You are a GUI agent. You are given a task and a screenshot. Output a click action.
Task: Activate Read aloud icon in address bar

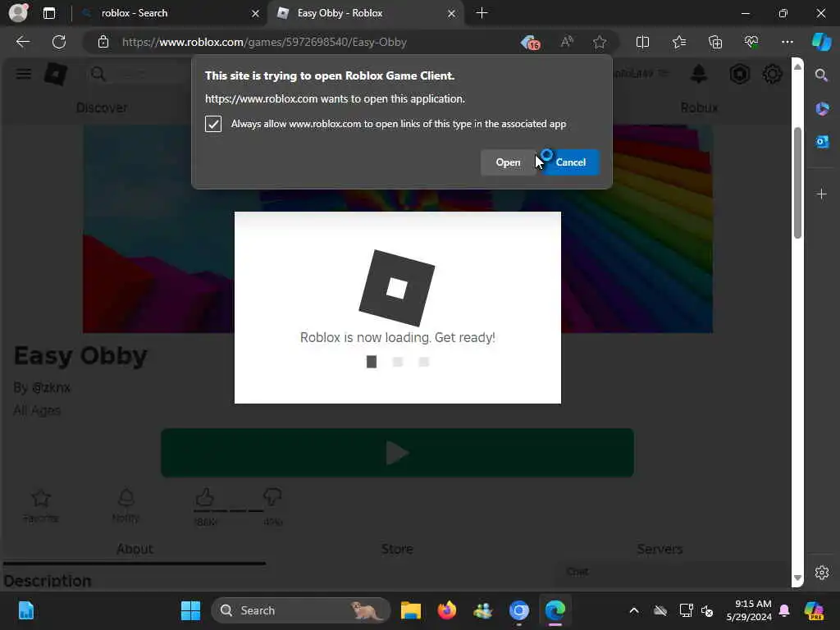click(x=567, y=42)
